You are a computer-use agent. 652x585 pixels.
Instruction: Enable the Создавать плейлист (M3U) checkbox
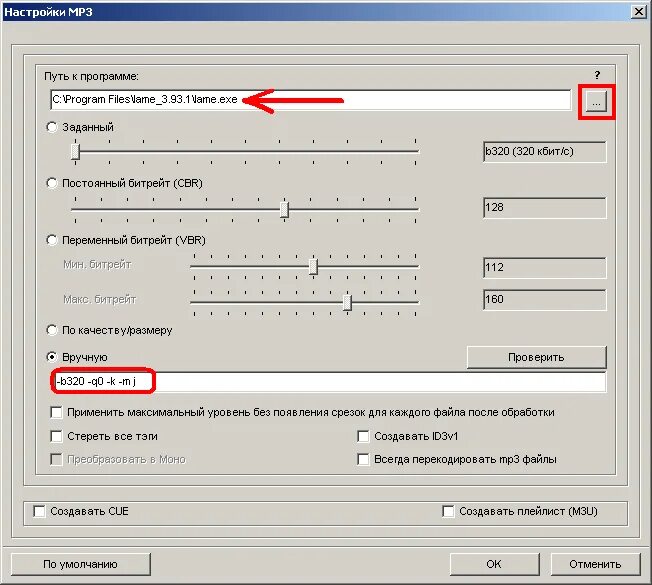pos(448,511)
